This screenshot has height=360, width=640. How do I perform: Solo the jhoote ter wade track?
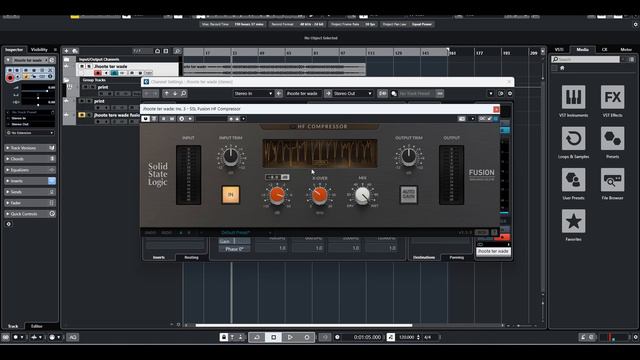coord(89,66)
